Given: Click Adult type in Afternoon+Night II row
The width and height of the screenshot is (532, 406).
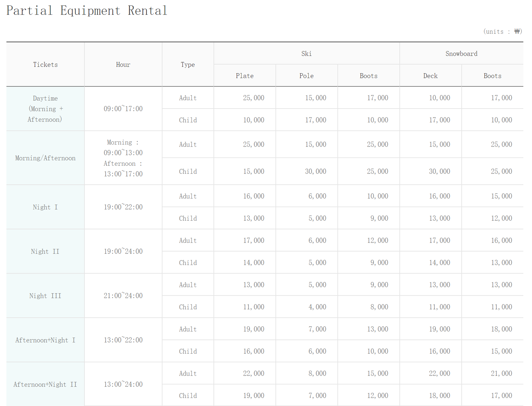Looking at the screenshot, I should point(188,374).
